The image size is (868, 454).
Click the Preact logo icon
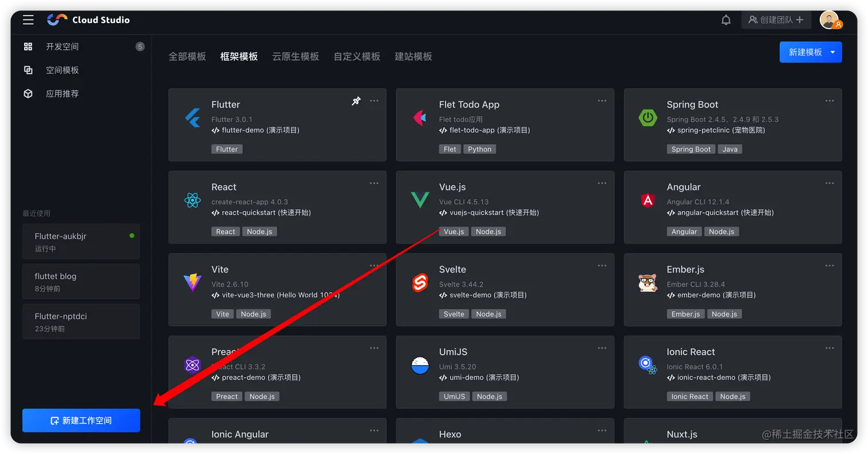pyautogui.click(x=192, y=365)
